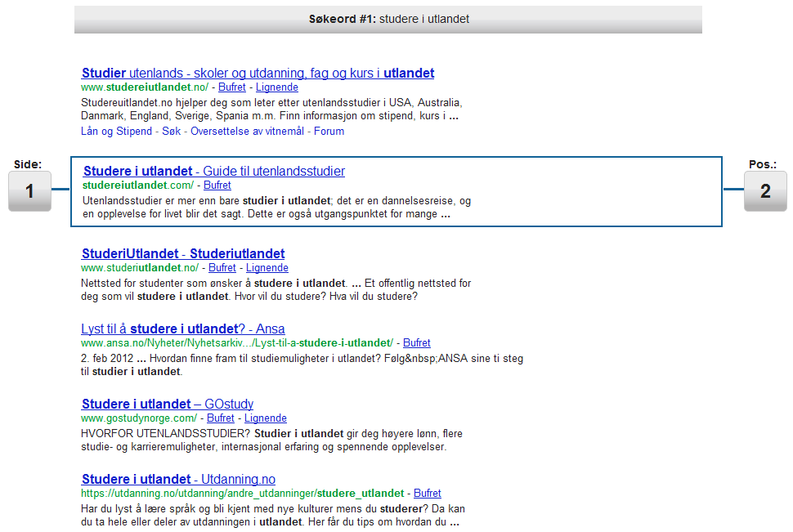
Task: Click Bufret link for the ansa.no result
Action: click(x=417, y=343)
